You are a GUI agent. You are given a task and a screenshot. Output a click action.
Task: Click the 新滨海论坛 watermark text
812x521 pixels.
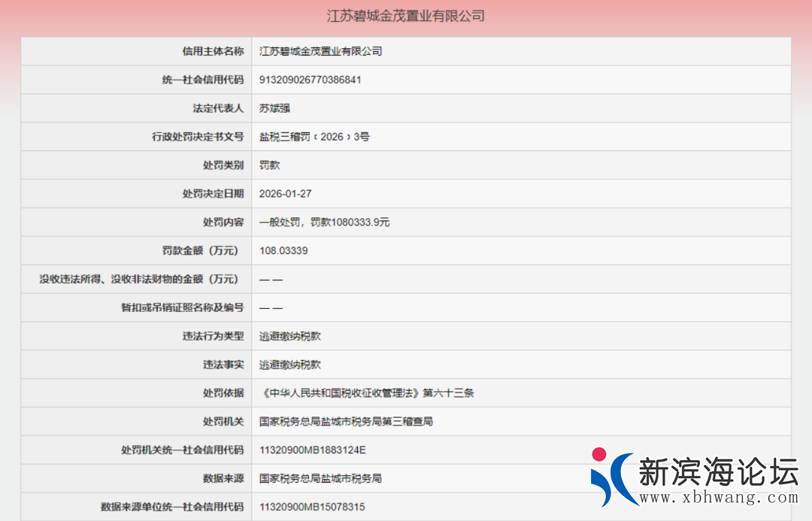tap(717, 471)
